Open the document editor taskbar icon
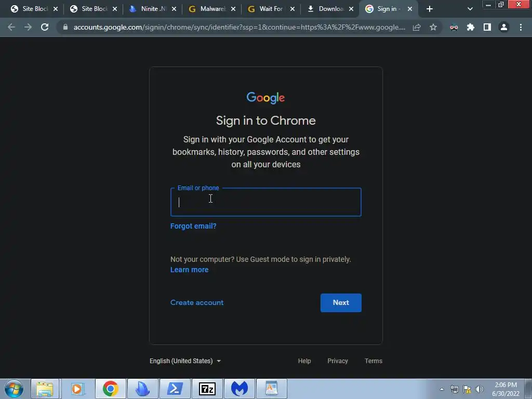The height and width of the screenshot is (399, 532). click(271, 389)
